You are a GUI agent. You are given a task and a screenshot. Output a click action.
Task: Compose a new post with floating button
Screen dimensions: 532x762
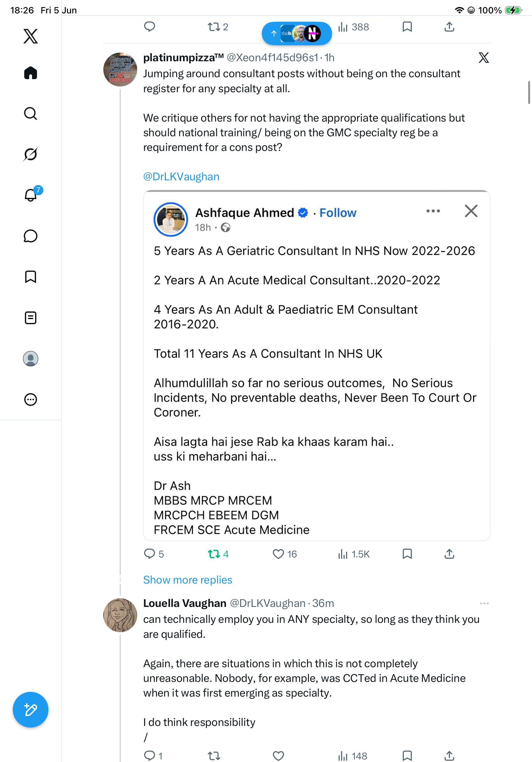click(31, 710)
